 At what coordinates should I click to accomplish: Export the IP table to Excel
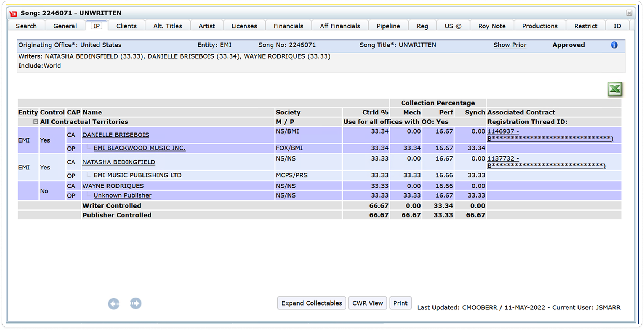(x=615, y=89)
